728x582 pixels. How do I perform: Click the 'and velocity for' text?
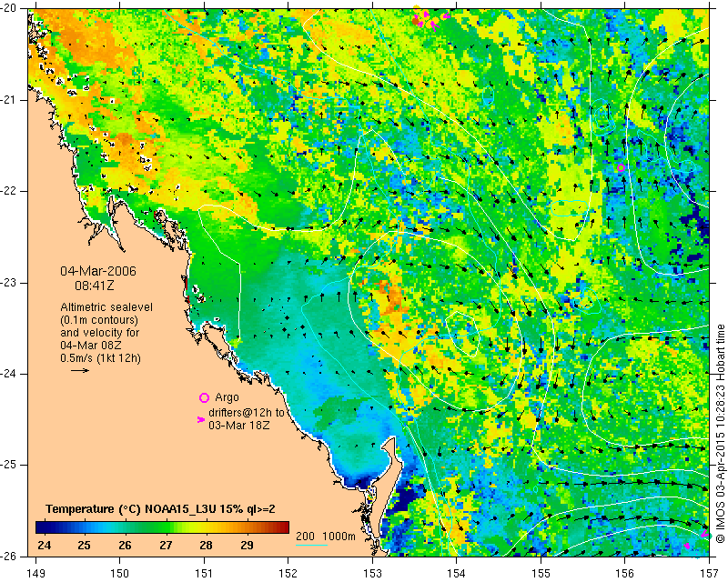(100, 333)
